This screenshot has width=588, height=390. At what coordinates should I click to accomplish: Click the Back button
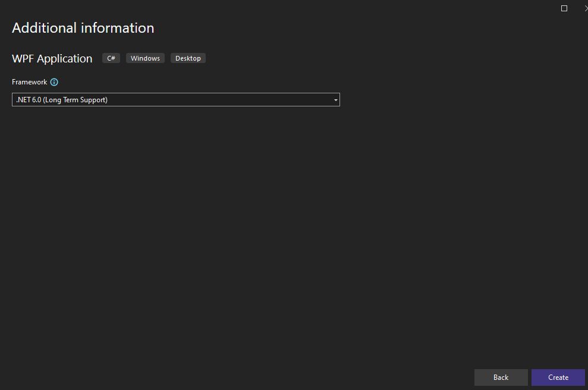tap(501, 378)
